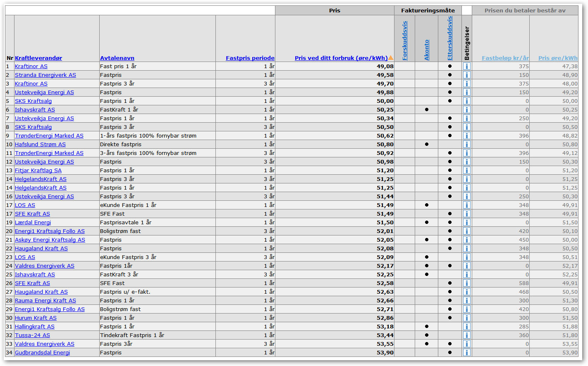Open the info icon for LOS AS eKunde Fastpris 1 år
Image resolution: width=588 pixels, height=366 pixels.
pos(466,205)
